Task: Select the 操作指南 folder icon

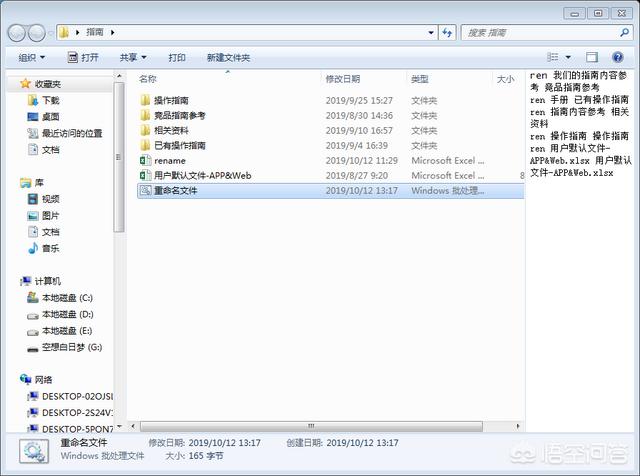Action: coord(145,100)
